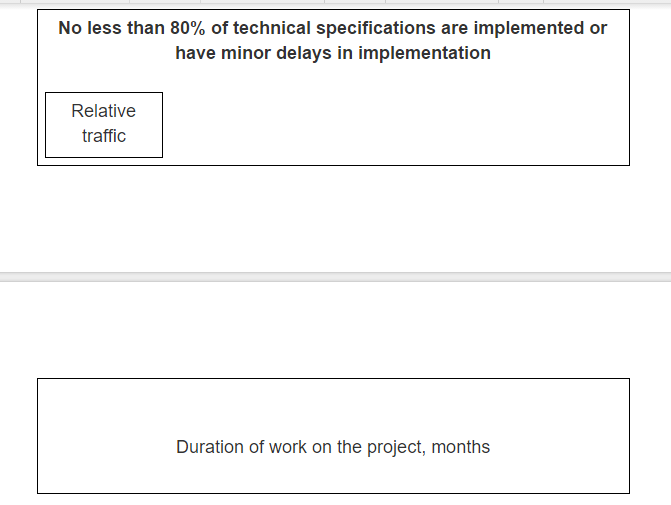This screenshot has height=505, width=671.
Task: Click the word 'specifications' in the bold heading
Action: click(x=376, y=29)
